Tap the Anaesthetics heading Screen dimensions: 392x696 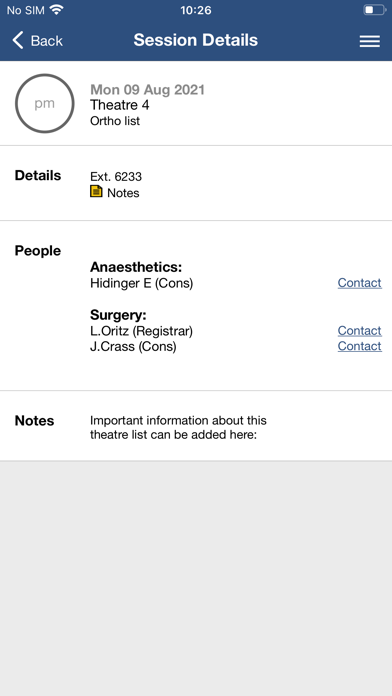click(136, 267)
